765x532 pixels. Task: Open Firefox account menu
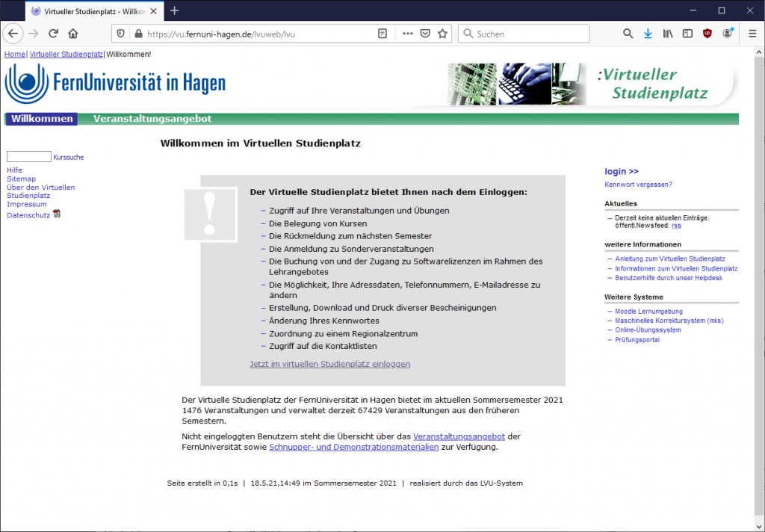point(728,34)
